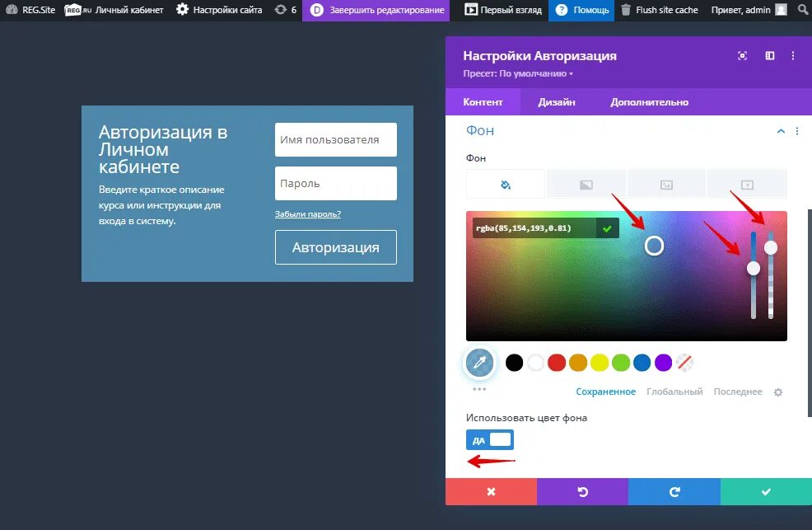
Task: Click the color picker circle handle
Action: click(x=654, y=246)
